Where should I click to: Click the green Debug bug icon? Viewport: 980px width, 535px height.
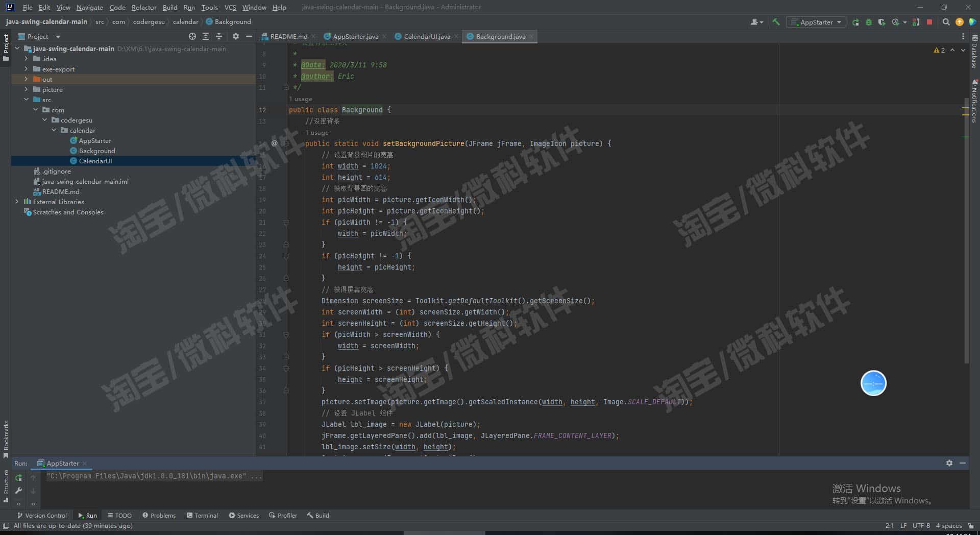[x=868, y=22]
